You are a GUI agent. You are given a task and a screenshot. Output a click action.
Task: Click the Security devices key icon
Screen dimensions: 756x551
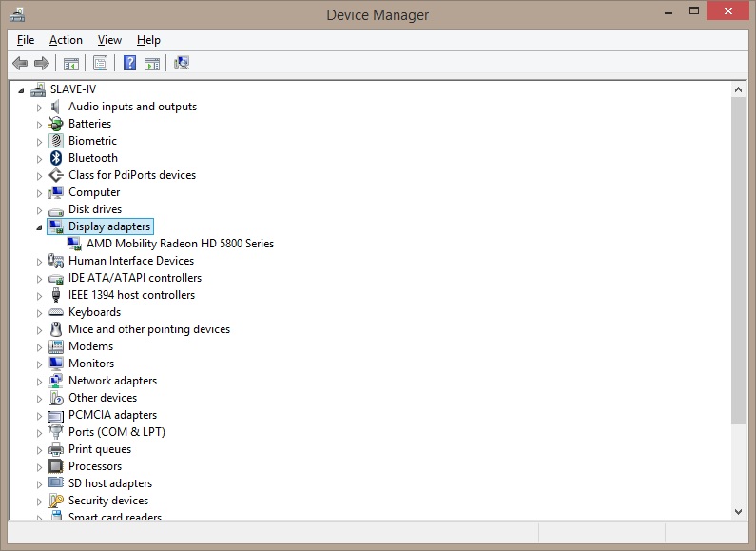point(56,501)
